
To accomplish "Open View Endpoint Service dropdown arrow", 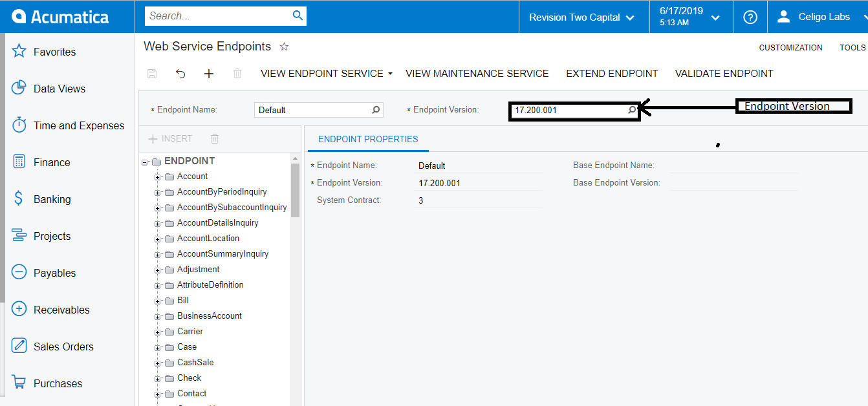I will click(391, 74).
